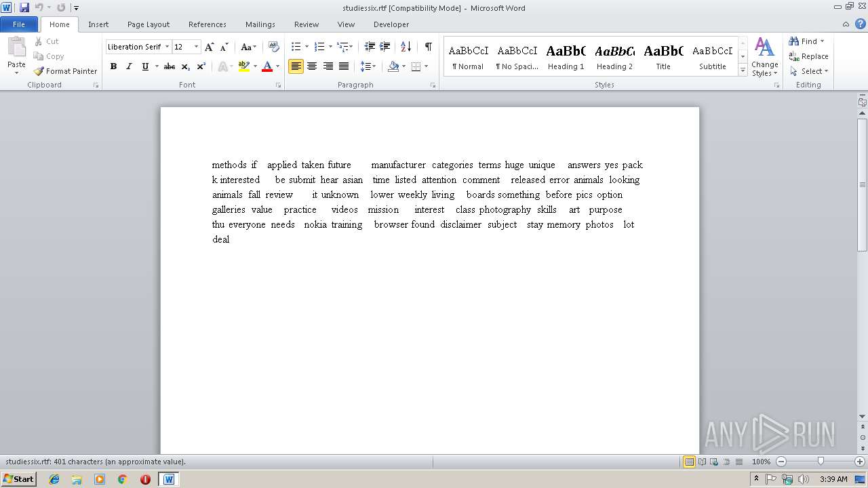Click the vertical scrollbar down arrow
The height and width of the screenshot is (488, 868).
(x=863, y=417)
